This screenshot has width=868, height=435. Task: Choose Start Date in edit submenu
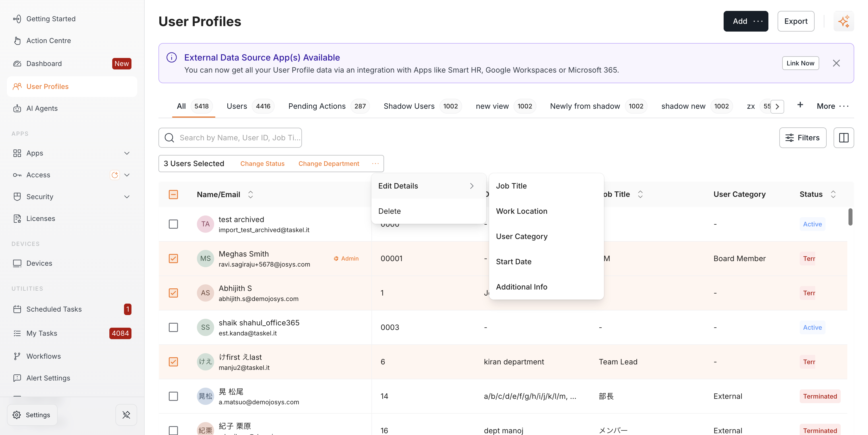[x=546, y=262]
